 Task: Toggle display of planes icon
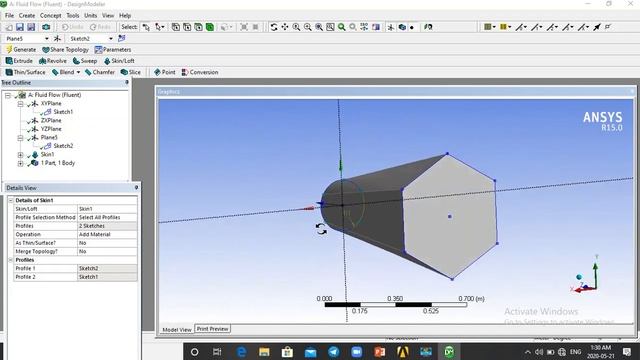pos(391,27)
